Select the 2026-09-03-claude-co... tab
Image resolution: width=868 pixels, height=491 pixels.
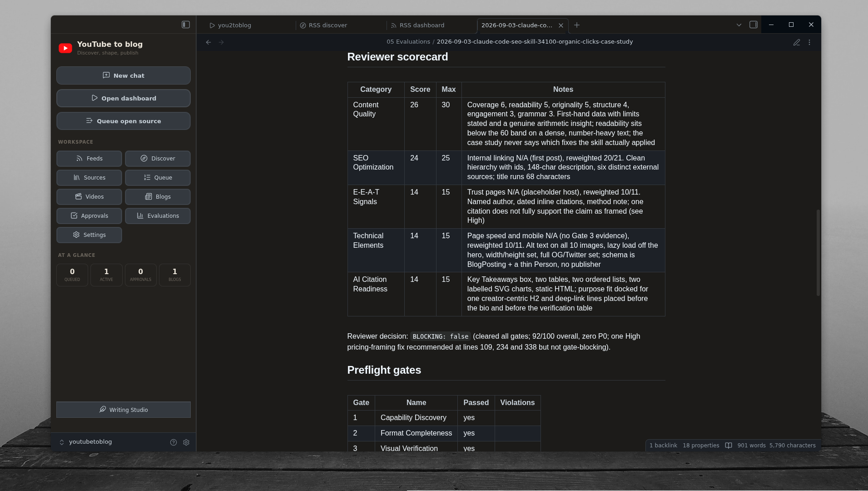click(x=516, y=25)
